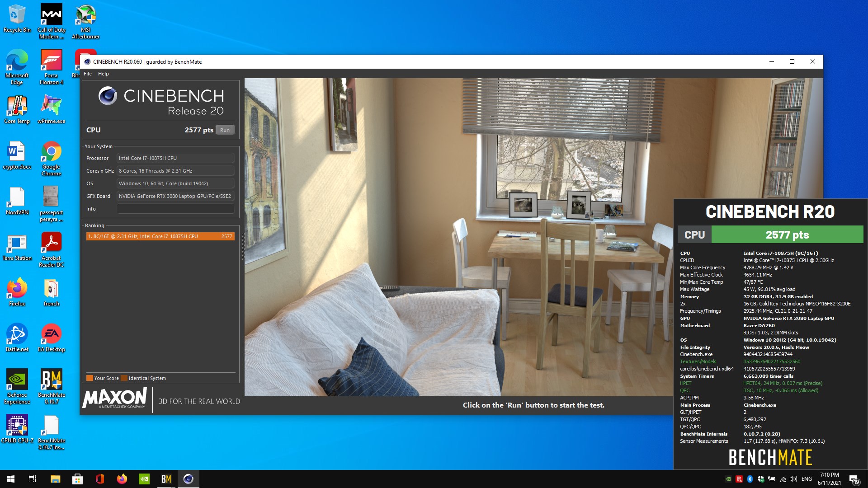Select the crypto.docx Word document
The image size is (868, 488).
pos(17,155)
